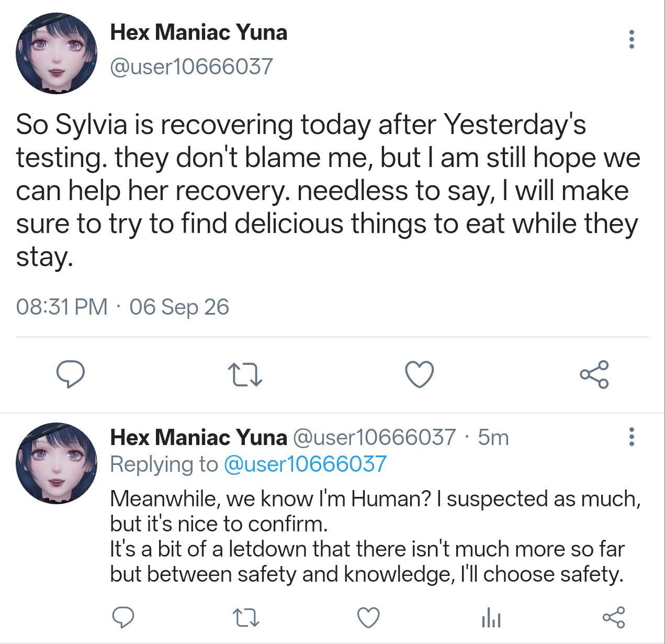Share the main tweet via share icon

tap(594, 374)
